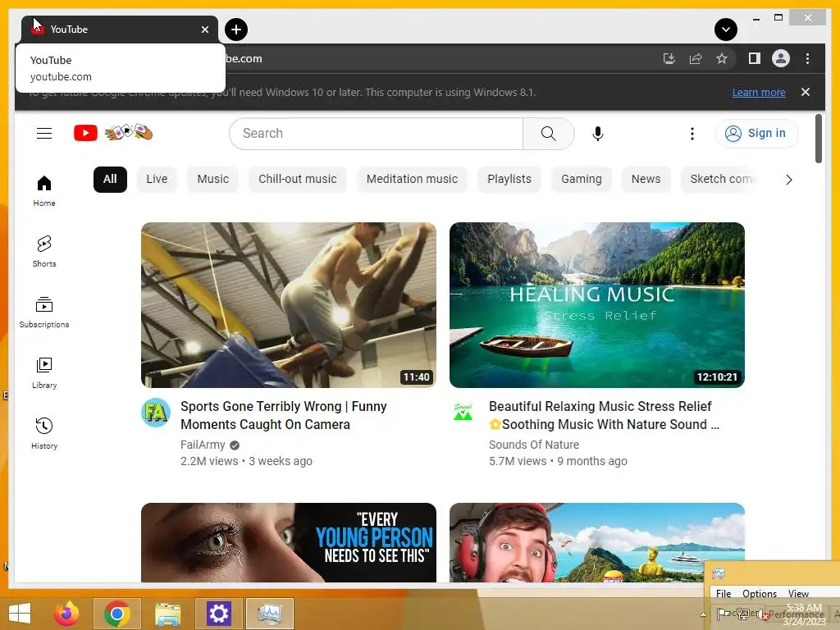Open File menu in Task Manager window
Image resolution: width=840 pixels, height=630 pixels.
[x=724, y=594]
